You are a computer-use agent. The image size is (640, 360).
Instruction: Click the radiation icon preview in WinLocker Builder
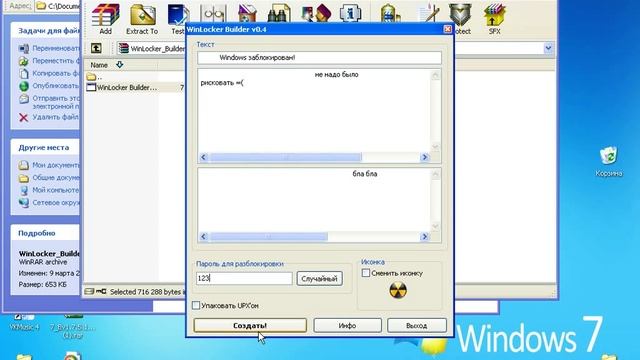(x=398, y=290)
